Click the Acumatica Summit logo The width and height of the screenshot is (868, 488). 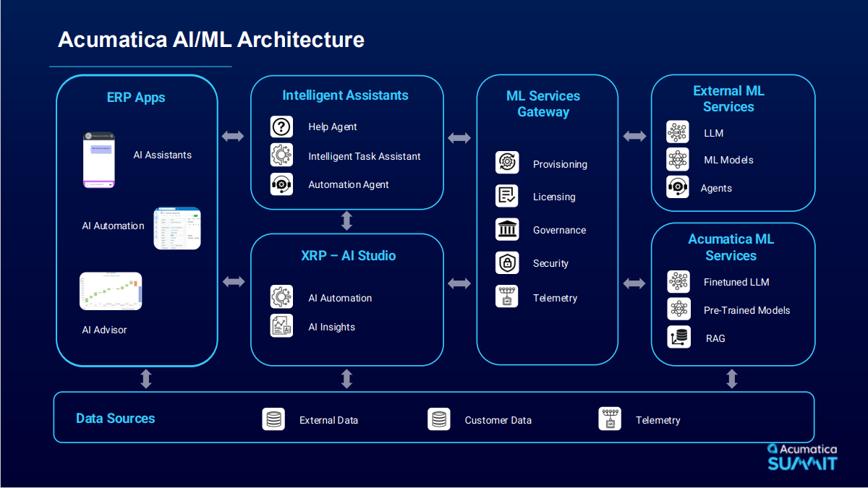(x=802, y=457)
